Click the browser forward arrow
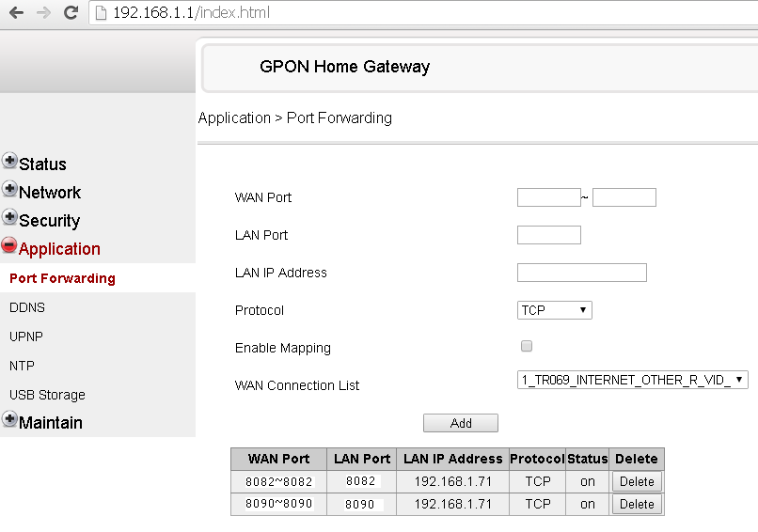The height and width of the screenshot is (532, 758). pos(43,12)
